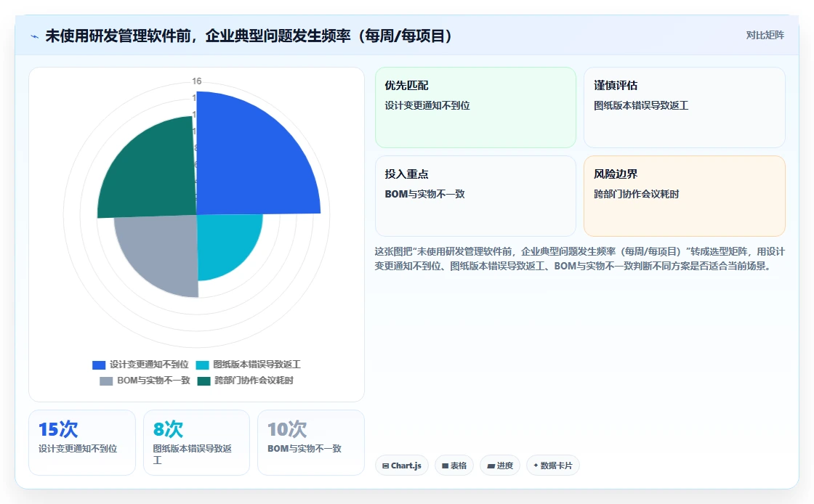Click the Chart.js tag
Viewport: 814px width, 504px height.
tap(402, 466)
